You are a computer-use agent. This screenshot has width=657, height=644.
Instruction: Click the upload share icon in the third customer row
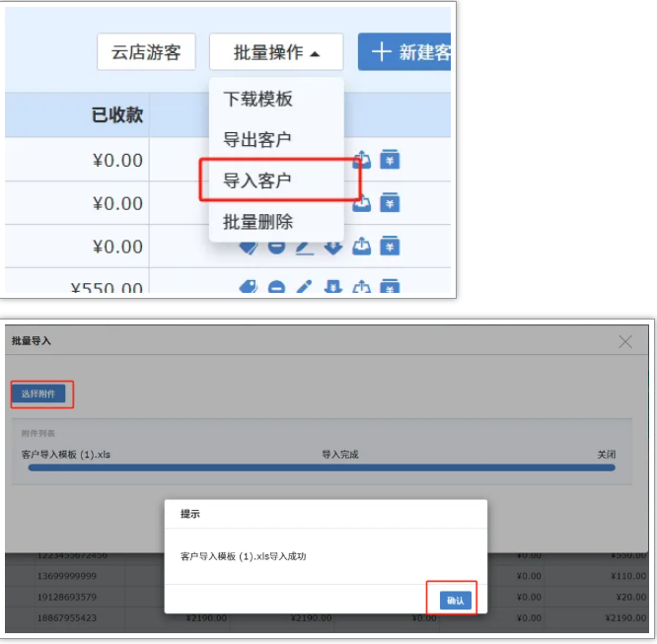coord(362,246)
